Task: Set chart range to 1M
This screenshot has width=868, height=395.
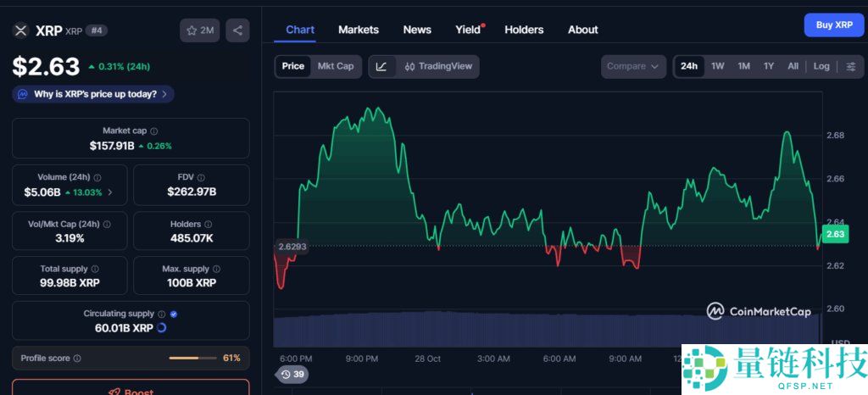Action: pyautogui.click(x=743, y=66)
